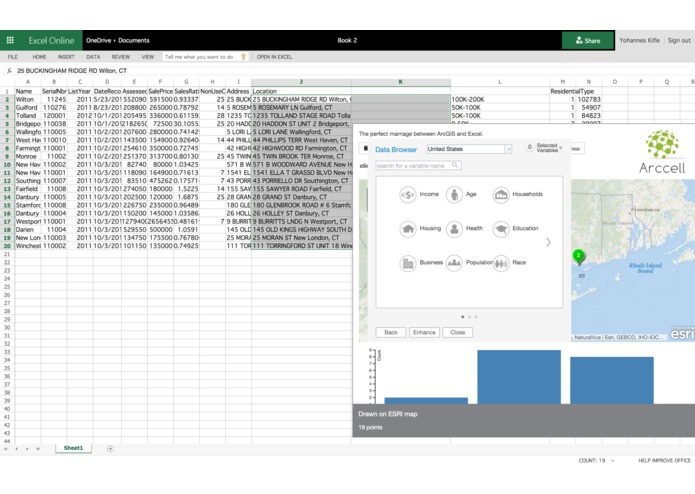
Task: Click the tallest middle bar in chart
Action: 519,377
